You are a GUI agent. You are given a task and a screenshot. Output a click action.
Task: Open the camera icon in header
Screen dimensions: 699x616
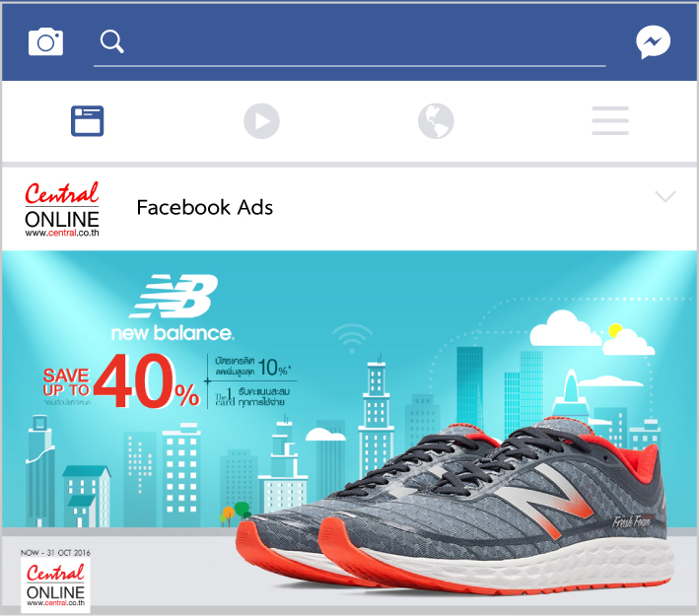(x=45, y=41)
